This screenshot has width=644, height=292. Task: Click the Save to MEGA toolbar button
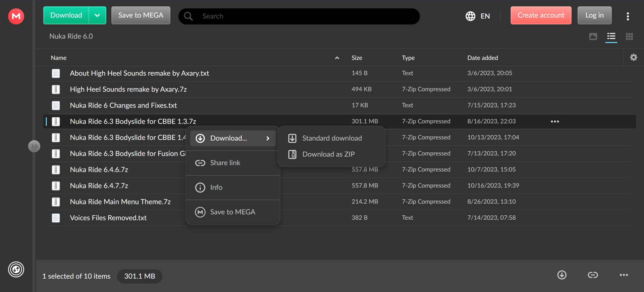point(141,15)
